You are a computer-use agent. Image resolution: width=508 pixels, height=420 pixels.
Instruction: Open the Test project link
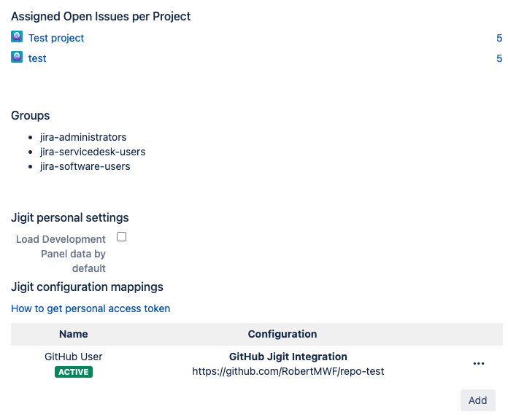point(56,38)
